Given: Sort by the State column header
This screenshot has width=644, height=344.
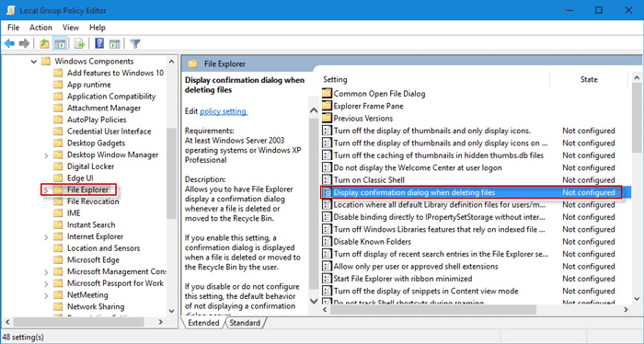Looking at the screenshot, I should coord(589,79).
